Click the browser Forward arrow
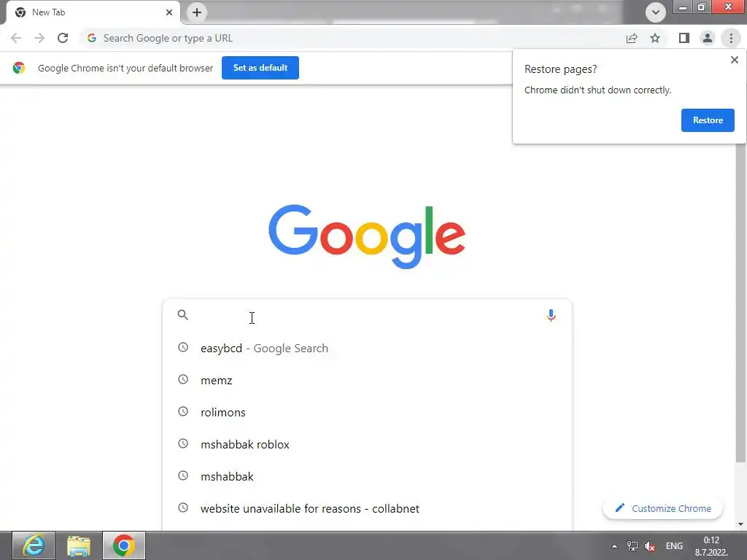Image resolution: width=747 pixels, height=560 pixels. coord(39,38)
